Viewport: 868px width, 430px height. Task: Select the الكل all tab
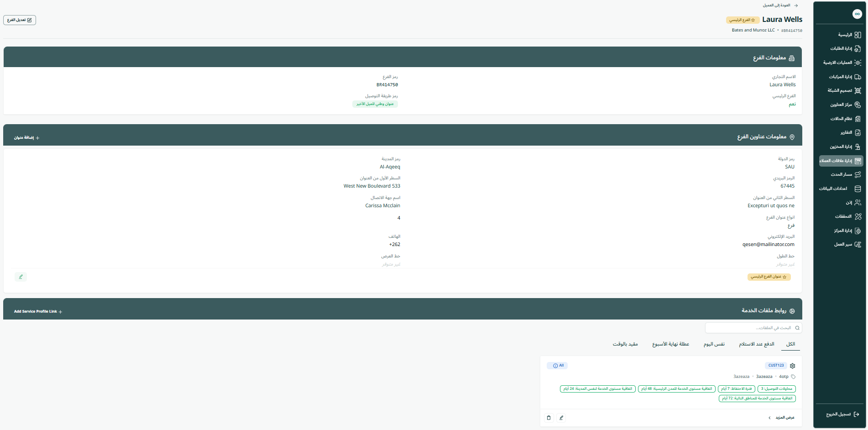791,344
